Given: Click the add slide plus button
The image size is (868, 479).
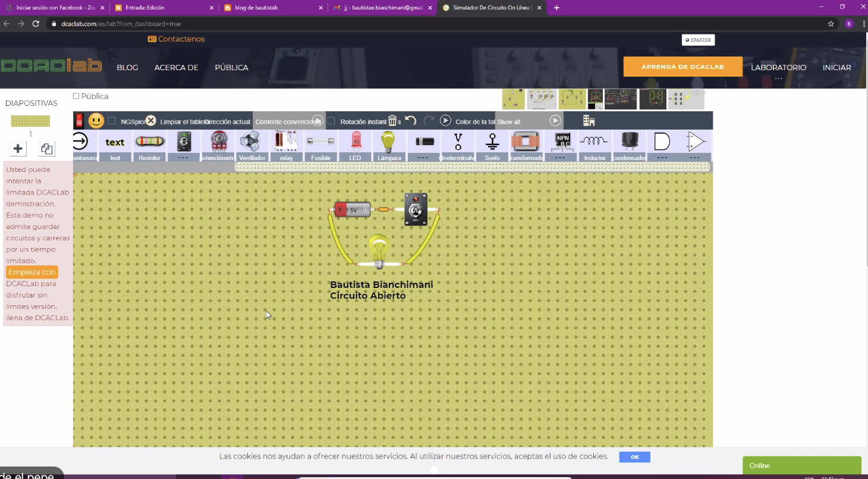Looking at the screenshot, I should click(18, 149).
